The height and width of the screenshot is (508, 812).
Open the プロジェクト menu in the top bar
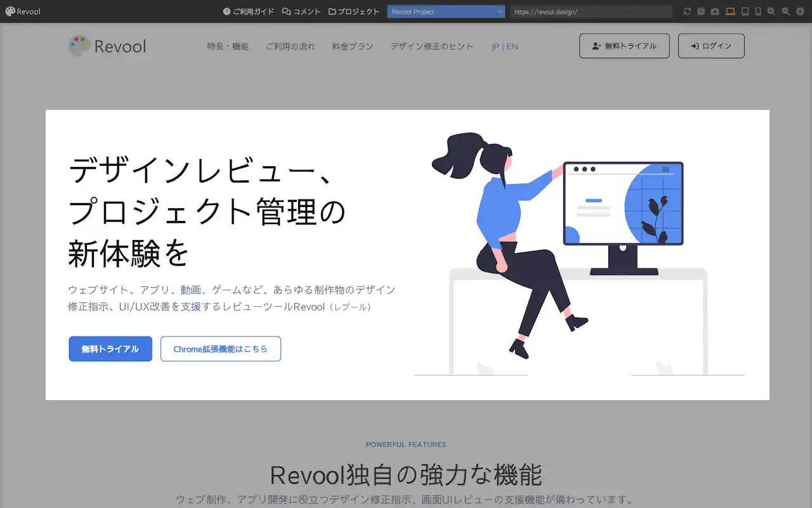(x=354, y=11)
